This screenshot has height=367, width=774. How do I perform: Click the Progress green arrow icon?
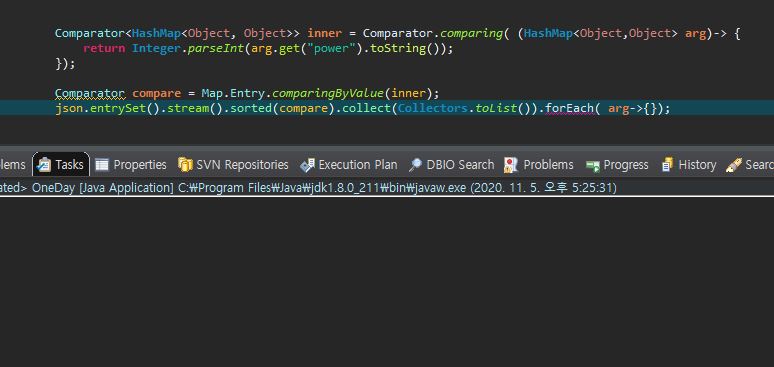(592, 165)
